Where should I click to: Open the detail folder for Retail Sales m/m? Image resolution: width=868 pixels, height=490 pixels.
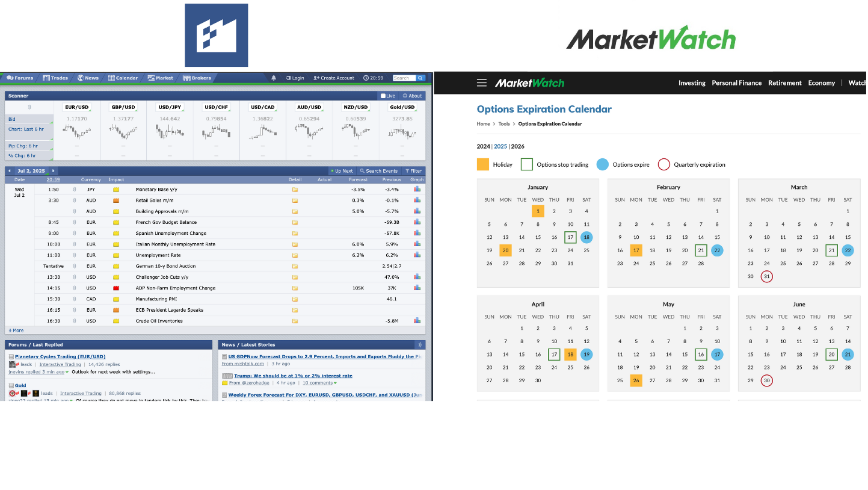[295, 200]
